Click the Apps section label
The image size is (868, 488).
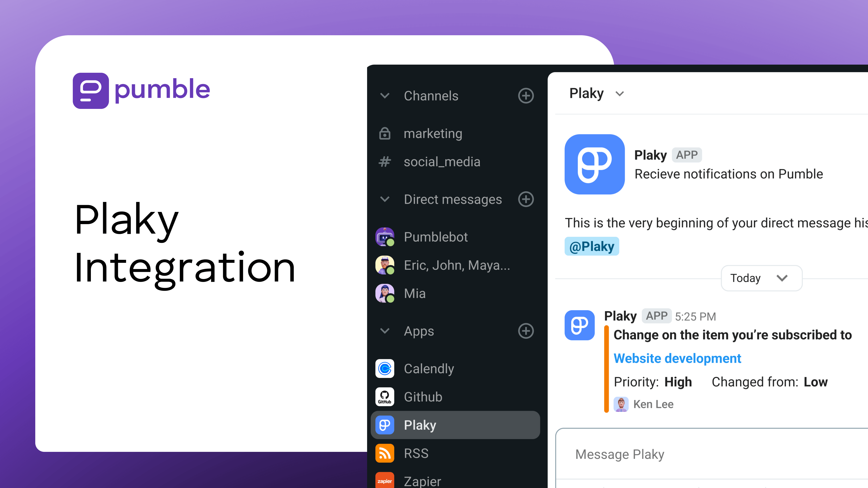tap(419, 331)
